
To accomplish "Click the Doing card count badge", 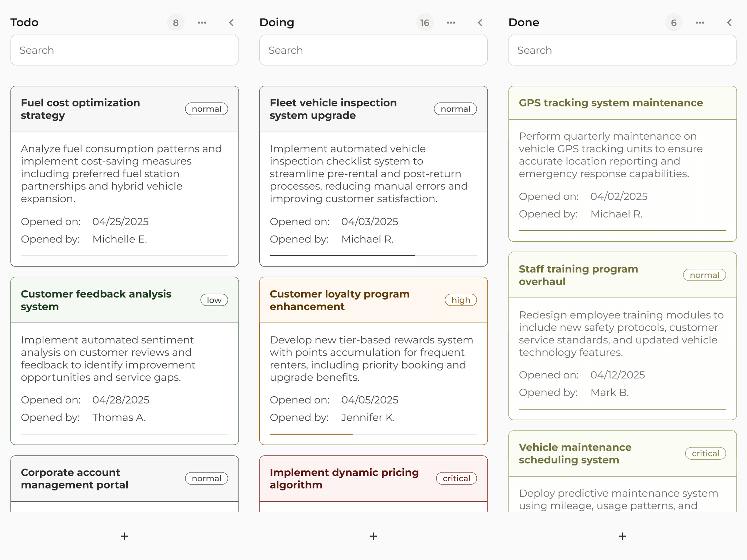I will point(425,22).
